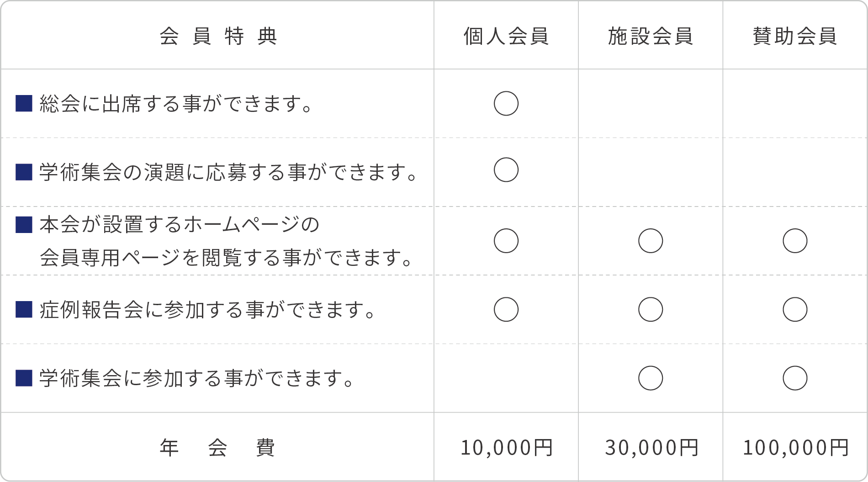
Task: Click the blue square beside 総会に出席
Action: (24, 104)
